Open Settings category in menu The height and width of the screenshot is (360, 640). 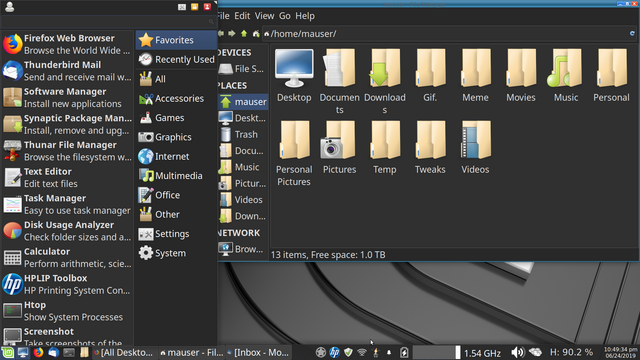tap(176, 234)
